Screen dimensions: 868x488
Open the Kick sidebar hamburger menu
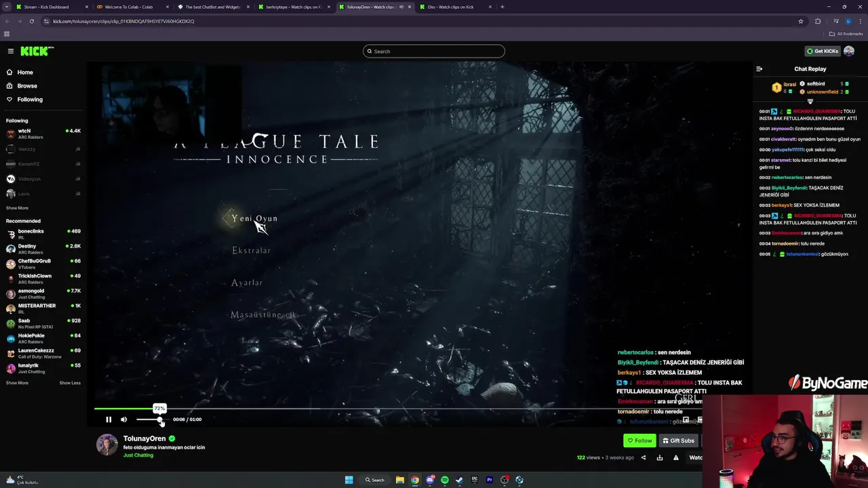[x=10, y=51]
